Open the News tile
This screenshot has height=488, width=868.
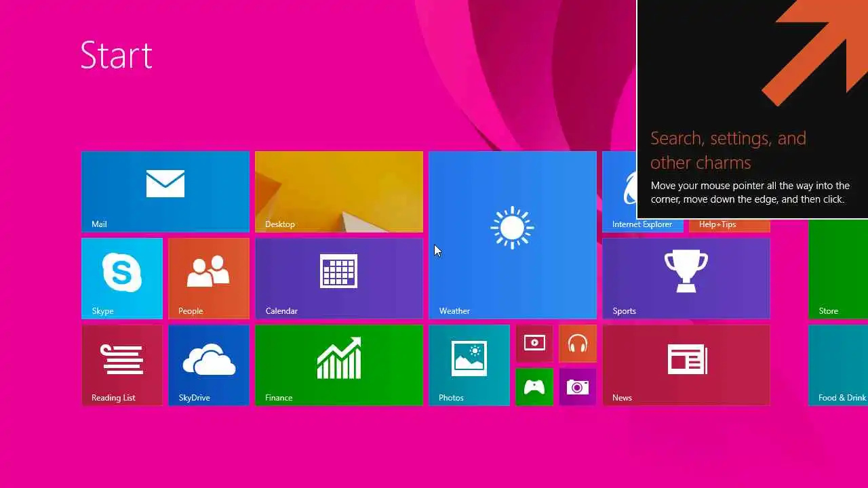(686, 365)
